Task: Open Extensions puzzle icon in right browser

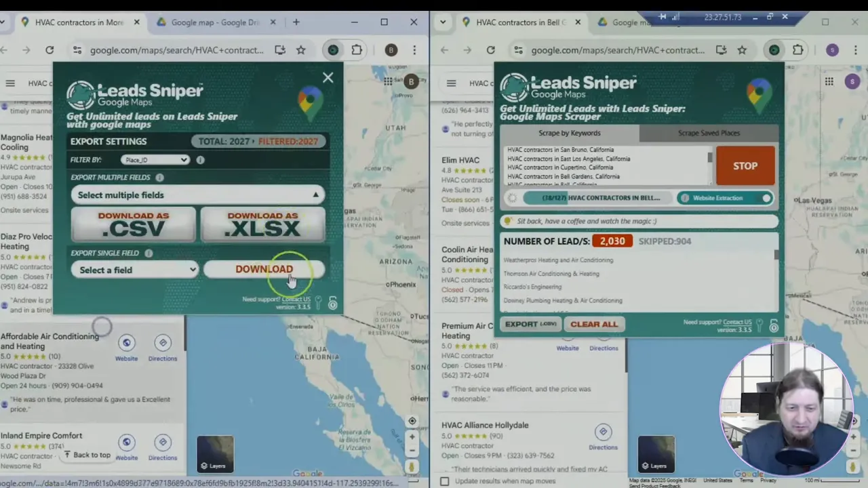Action: [x=797, y=50]
